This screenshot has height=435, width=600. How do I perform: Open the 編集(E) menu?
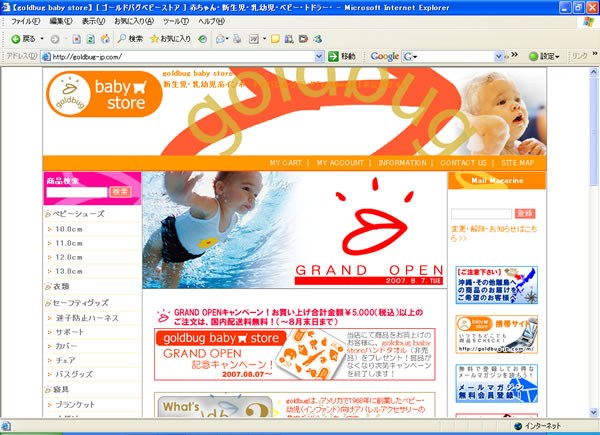[61, 21]
